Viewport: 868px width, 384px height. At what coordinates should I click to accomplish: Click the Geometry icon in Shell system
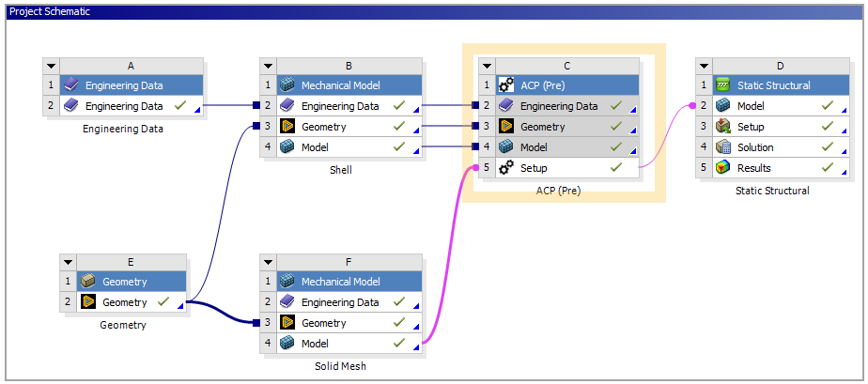click(287, 127)
